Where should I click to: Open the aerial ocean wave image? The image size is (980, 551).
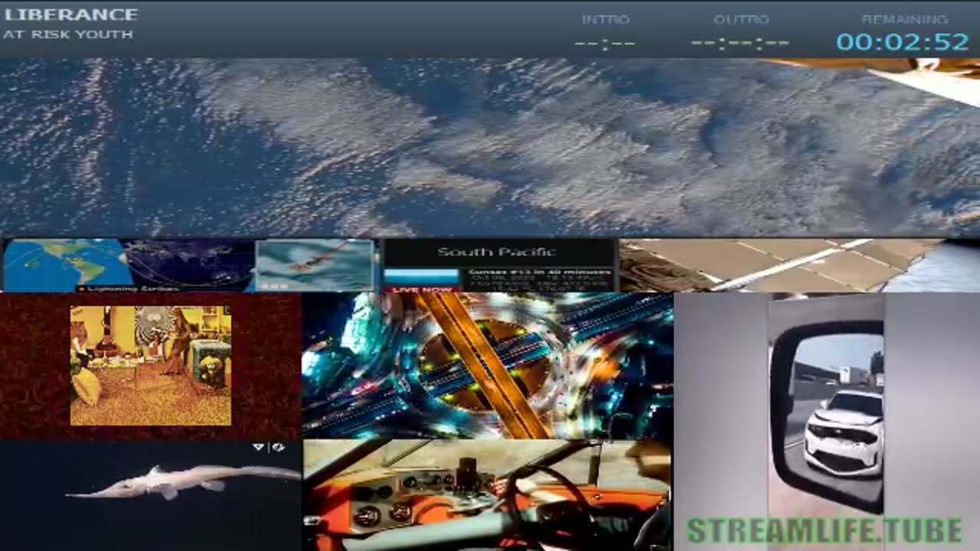coord(314,265)
